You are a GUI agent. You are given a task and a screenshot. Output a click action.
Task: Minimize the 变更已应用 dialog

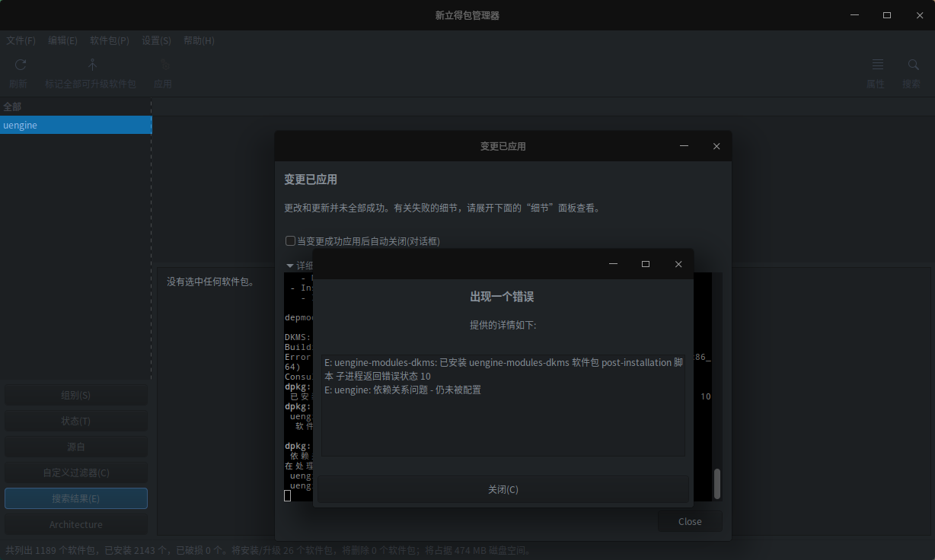[x=684, y=146]
